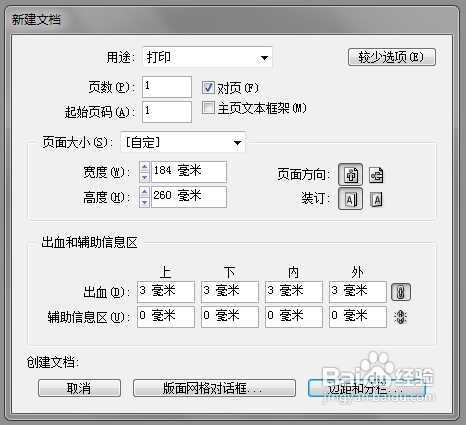Click the 辅助信息区 上 field

166,317
